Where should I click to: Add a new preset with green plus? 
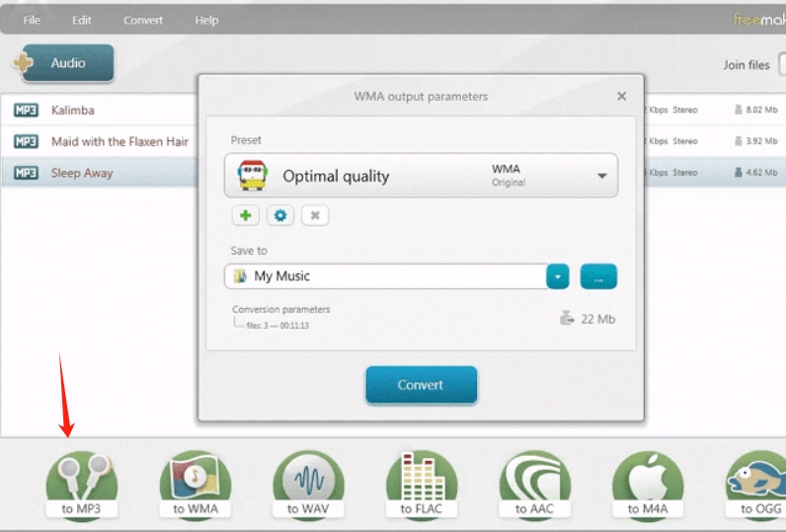(245, 215)
